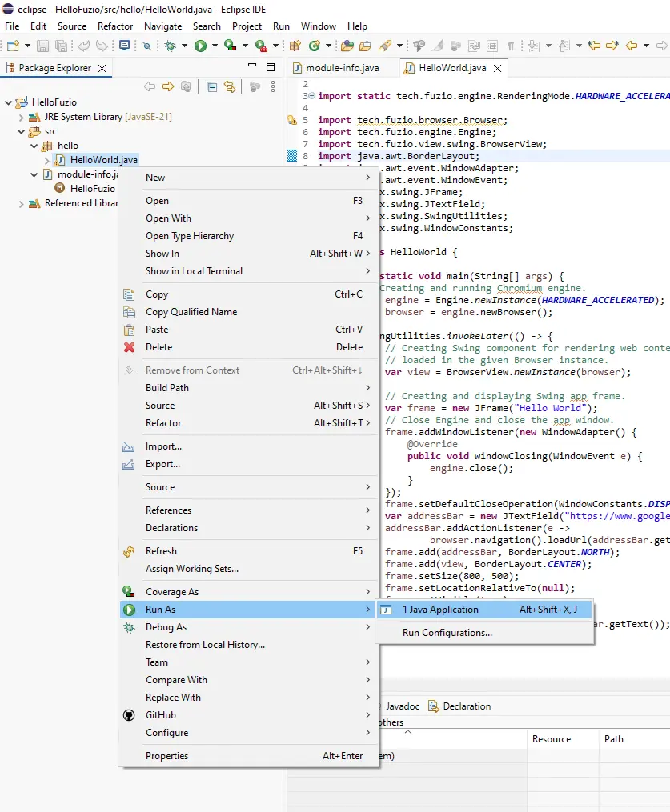Click the Debug bug toolbar icon
Screen dimensions: 670x812
tap(170, 46)
